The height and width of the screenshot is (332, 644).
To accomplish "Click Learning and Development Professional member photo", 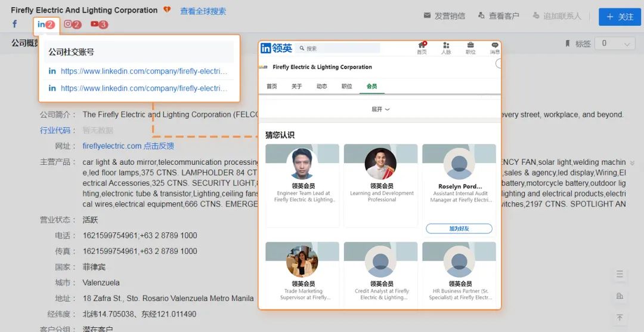I will (x=380, y=164).
